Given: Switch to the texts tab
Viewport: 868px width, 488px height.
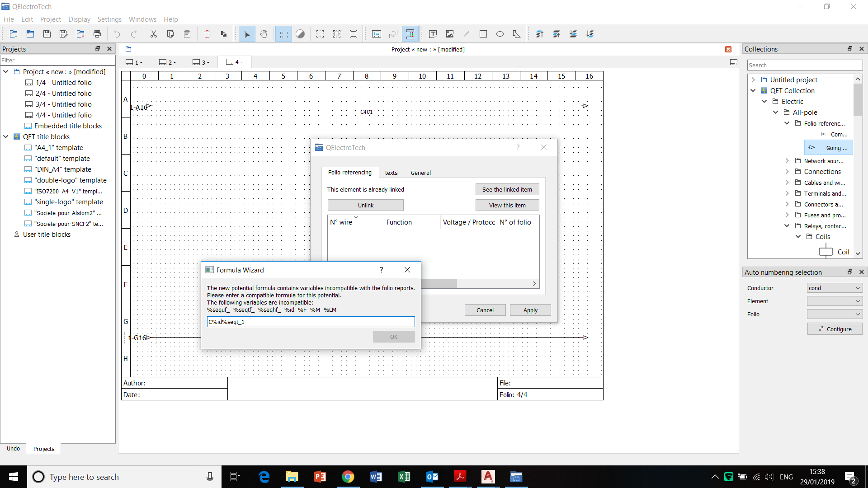Looking at the screenshot, I should 391,173.
